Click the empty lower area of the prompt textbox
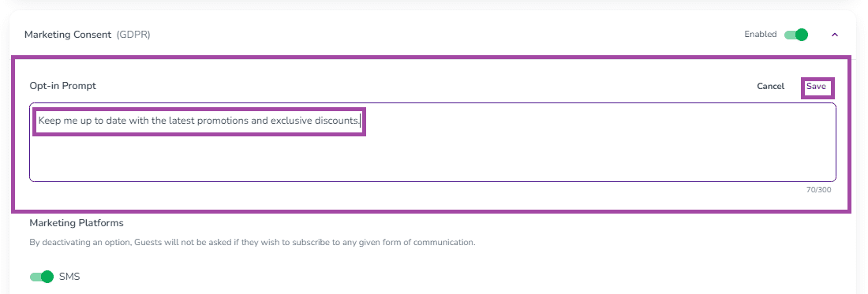 coord(432,158)
